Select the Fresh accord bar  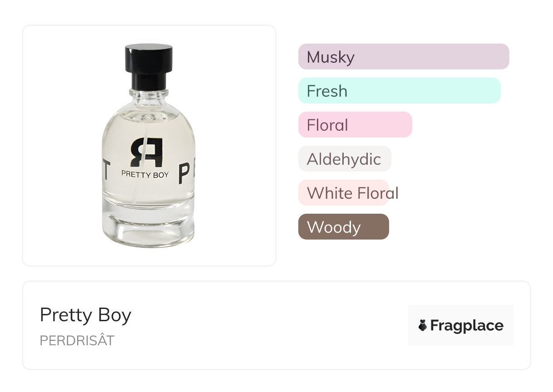(x=399, y=91)
